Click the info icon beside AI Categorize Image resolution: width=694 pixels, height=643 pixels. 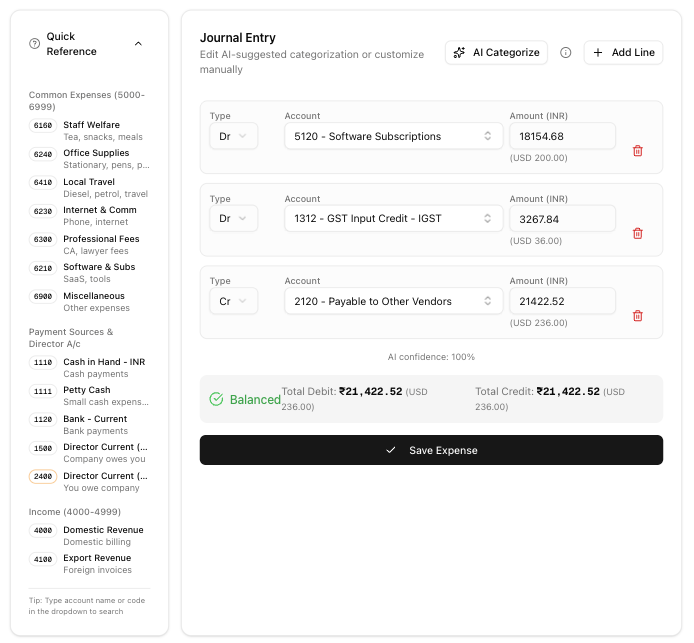coord(565,52)
